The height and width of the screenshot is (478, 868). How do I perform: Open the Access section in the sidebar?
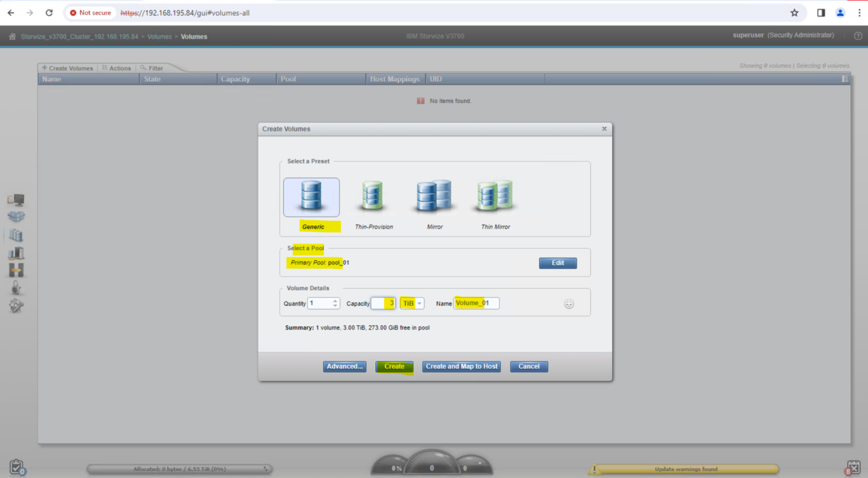16,287
